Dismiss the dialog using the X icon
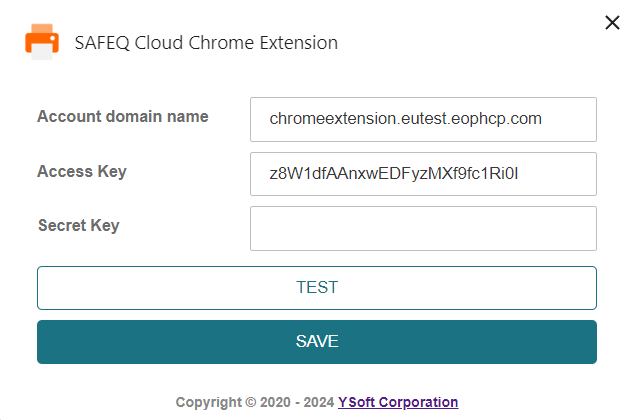The image size is (633, 420). (613, 23)
